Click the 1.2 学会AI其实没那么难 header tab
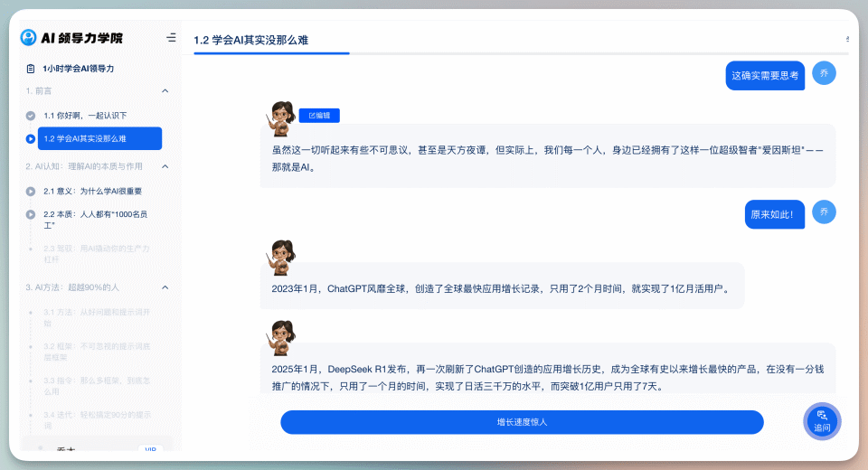The height and width of the screenshot is (470, 868). pos(250,41)
